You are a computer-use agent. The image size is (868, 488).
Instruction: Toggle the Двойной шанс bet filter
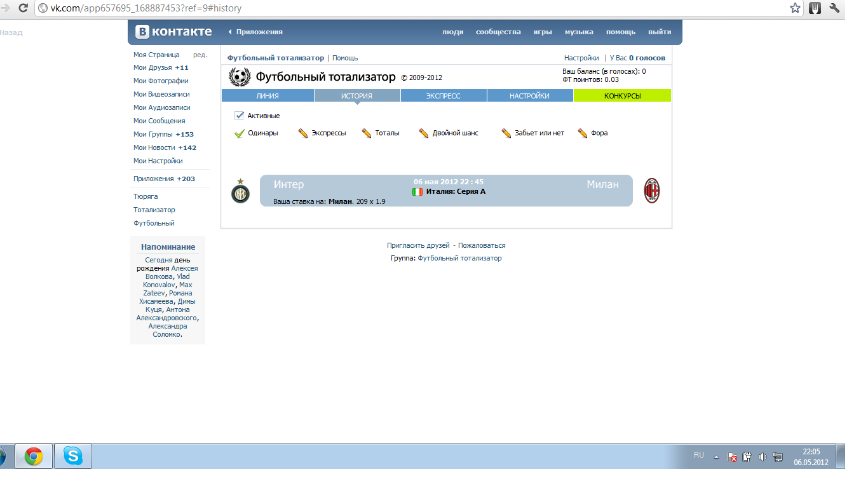[449, 133]
